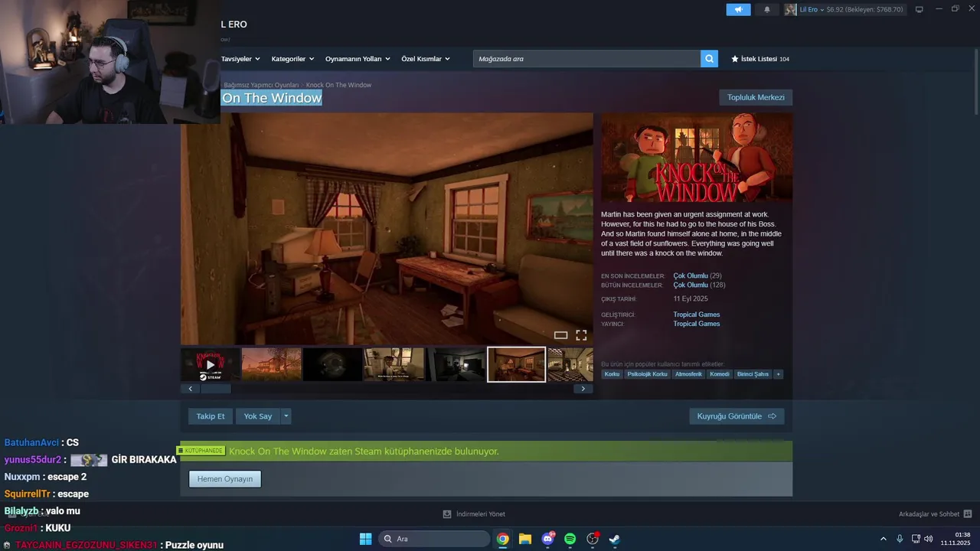Open Google Chrome from taskbar
Image resolution: width=980 pixels, height=551 pixels.
tap(502, 539)
